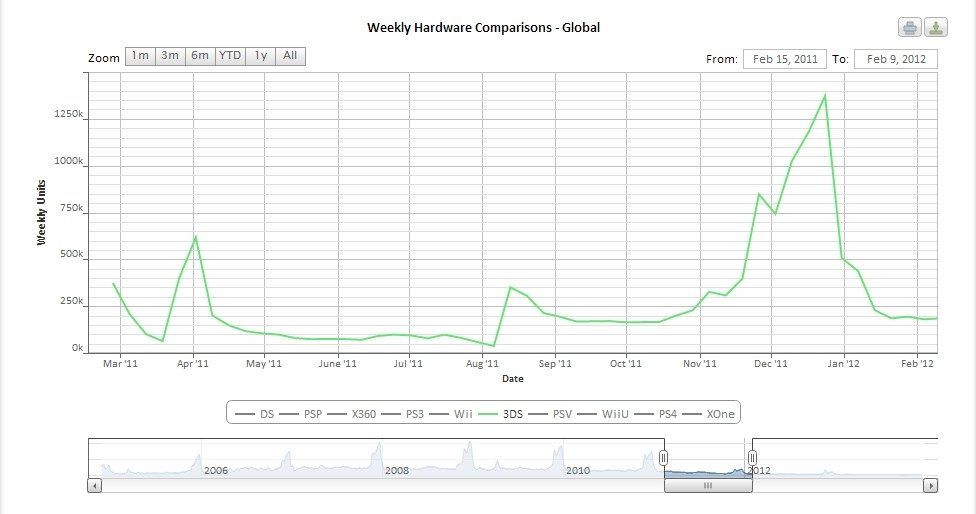Choose the YTD zoom option
The height and width of the screenshot is (514, 976).
(x=230, y=56)
